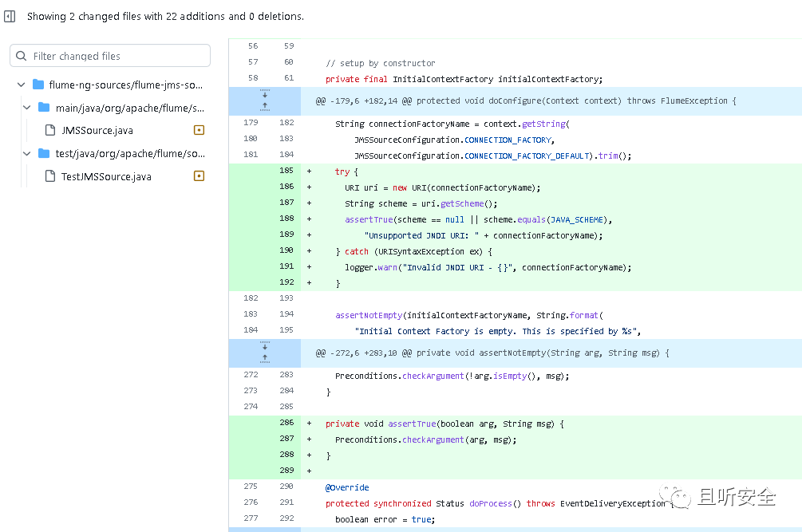This screenshot has width=802, height=532.
Task: Select the flume-ng-sources/flume-jms-so... folder label
Action: (x=126, y=85)
